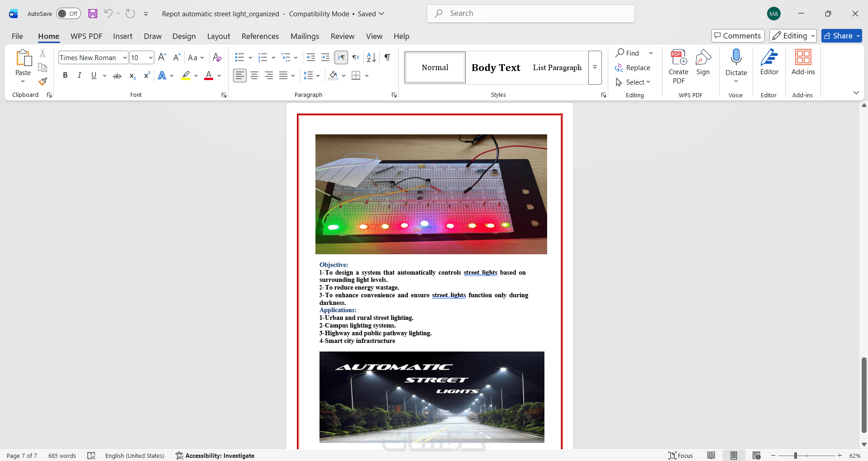Toggle the AutoSave switch on
This screenshot has height=461, width=868.
(x=68, y=14)
